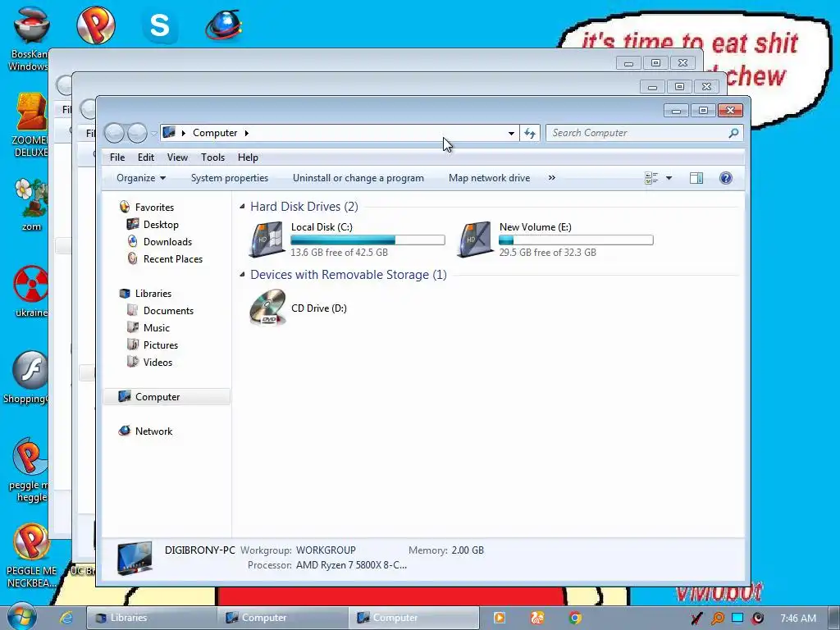Click Uninstall or change a program

click(358, 178)
